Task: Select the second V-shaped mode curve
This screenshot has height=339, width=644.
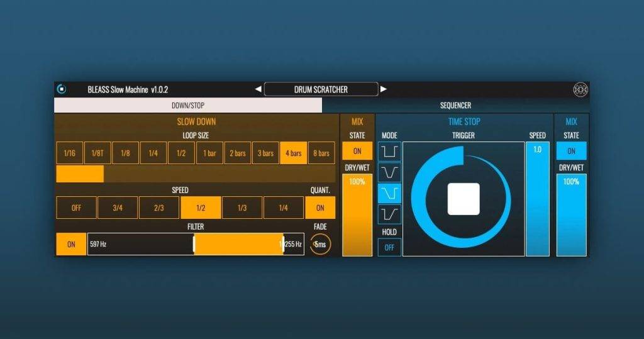Action: pos(389,172)
